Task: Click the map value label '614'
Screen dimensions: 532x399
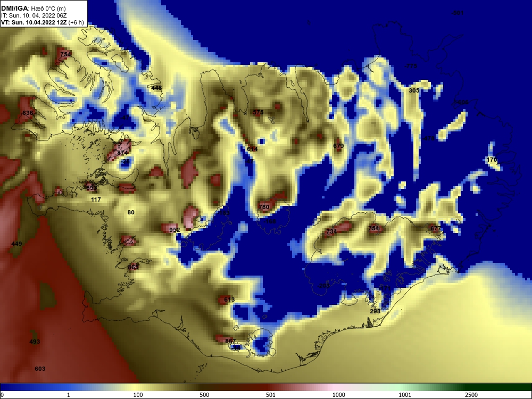Action: point(252,149)
